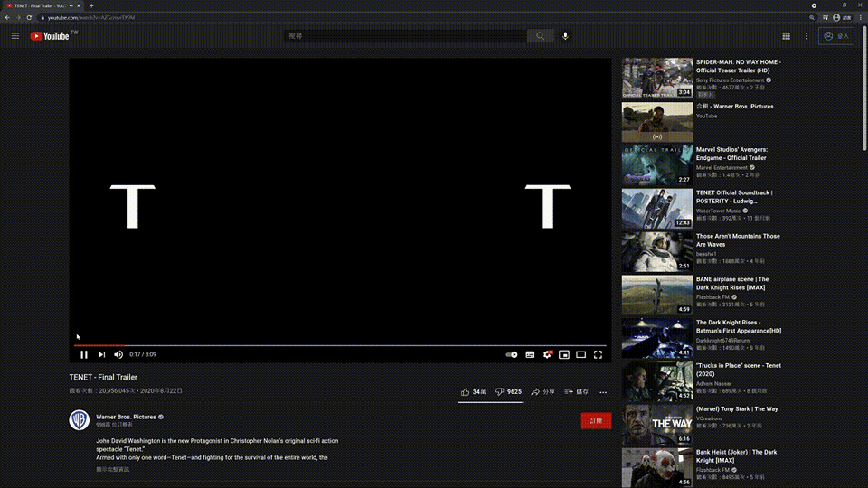Open the BANE airplane scene thumbnail
Viewport: 868px width, 488px height.
click(x=657, y=295)
